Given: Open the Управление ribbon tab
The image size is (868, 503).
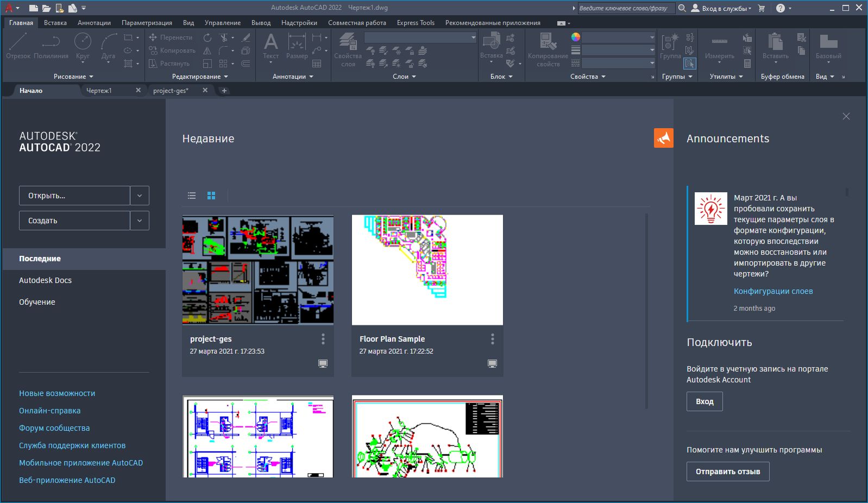Looking at the screenshot, I should [x=223, y=23].
